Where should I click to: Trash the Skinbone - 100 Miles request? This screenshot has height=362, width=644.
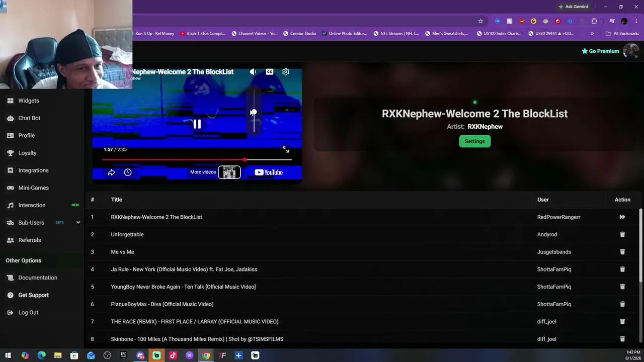pos(622,339)
